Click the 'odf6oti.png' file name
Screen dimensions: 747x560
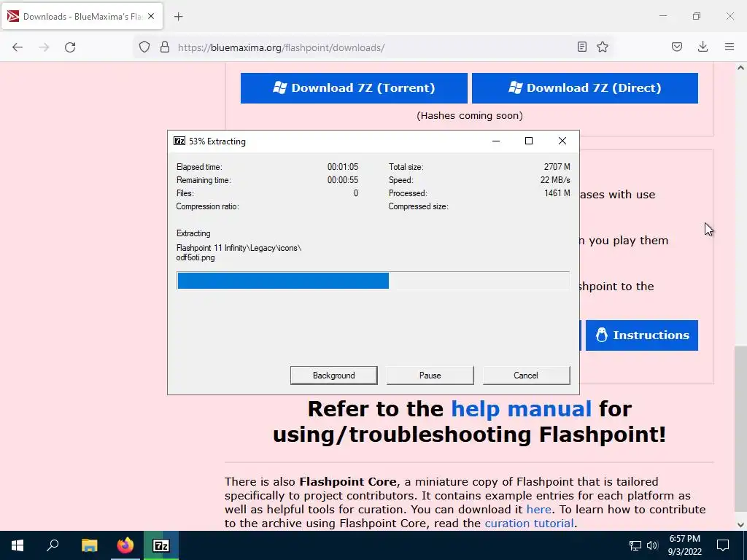(196, 257)
